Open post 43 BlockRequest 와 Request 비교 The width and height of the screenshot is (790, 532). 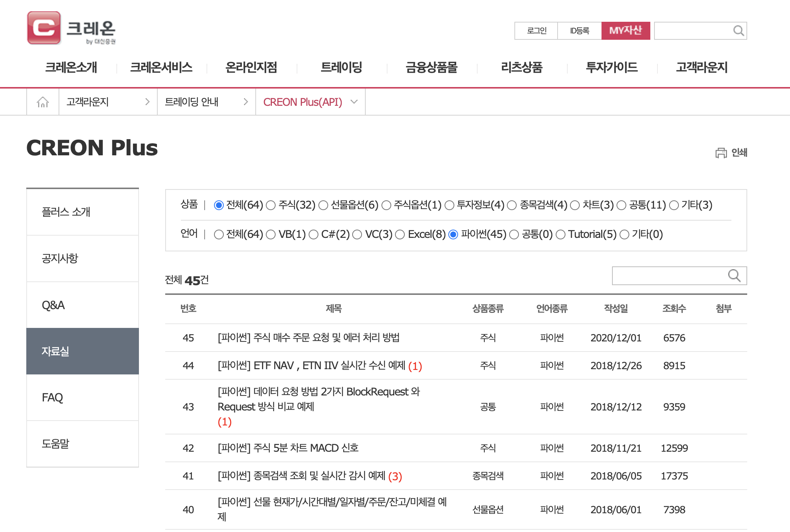tap(318, 399)
